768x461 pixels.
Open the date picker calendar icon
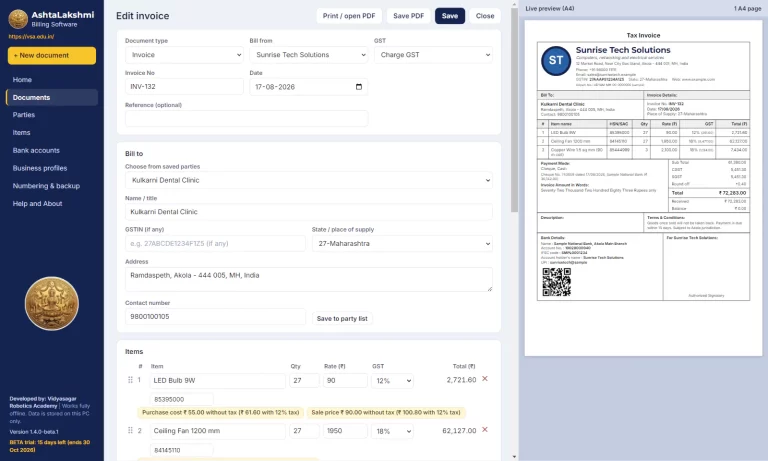pos(359,87)
